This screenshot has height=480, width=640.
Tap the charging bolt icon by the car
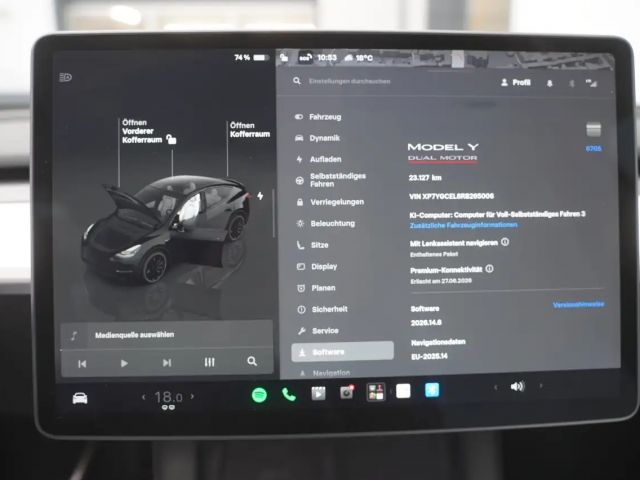click(260, 196)
